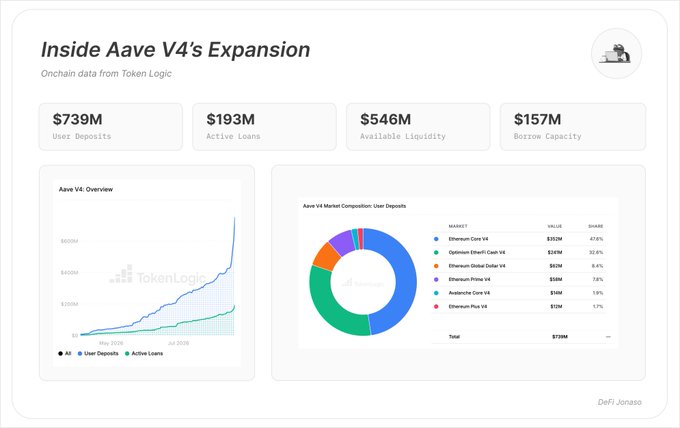Toggle the All series in chart legend

[65, 353]
